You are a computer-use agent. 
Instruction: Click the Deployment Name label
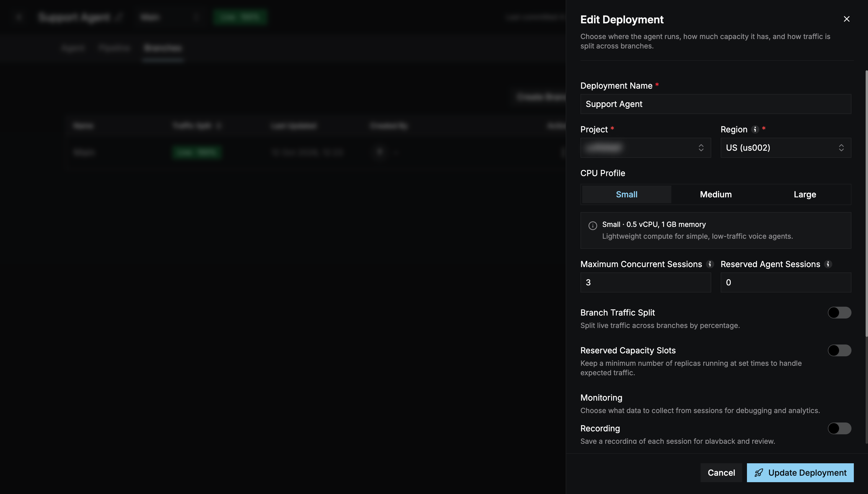click(616, 85)
